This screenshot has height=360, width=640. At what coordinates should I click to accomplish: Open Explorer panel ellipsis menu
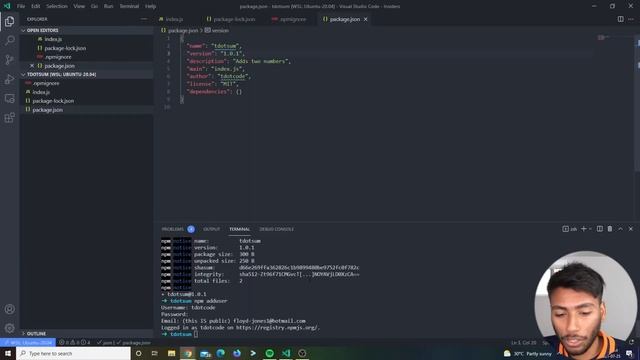click(x=144, y=19)
